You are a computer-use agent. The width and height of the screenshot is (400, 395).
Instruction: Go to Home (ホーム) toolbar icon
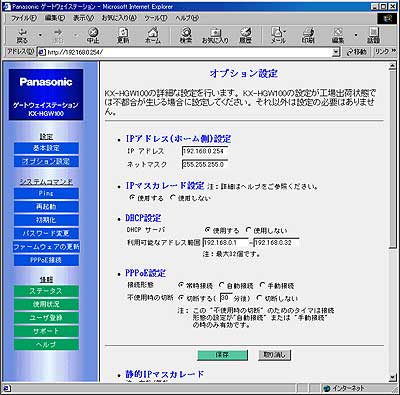(153, 35)
